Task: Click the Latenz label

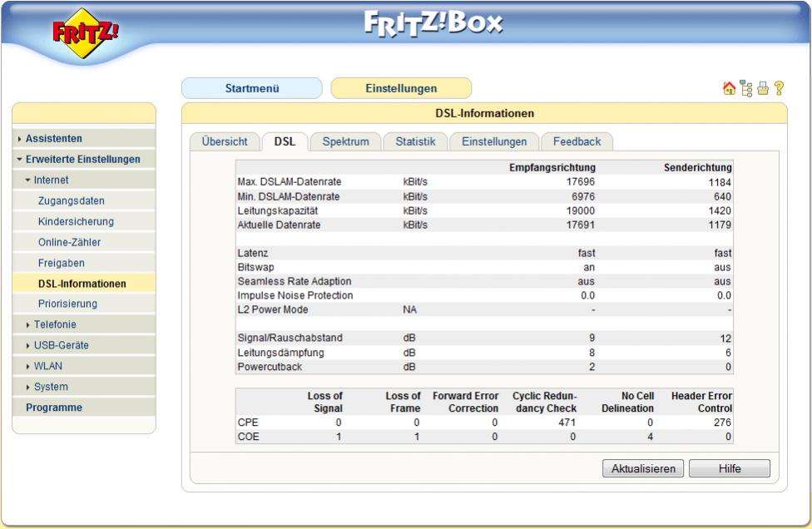Action: pos(253,253)
